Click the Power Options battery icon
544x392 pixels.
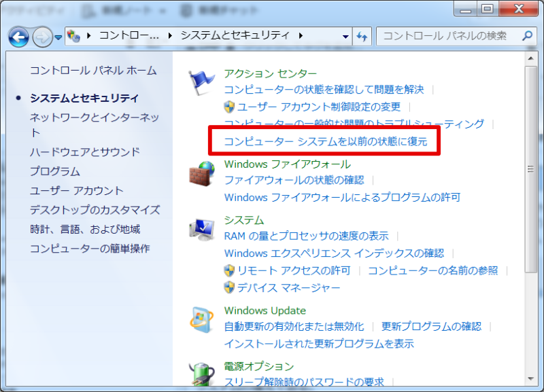pos(201,374)
